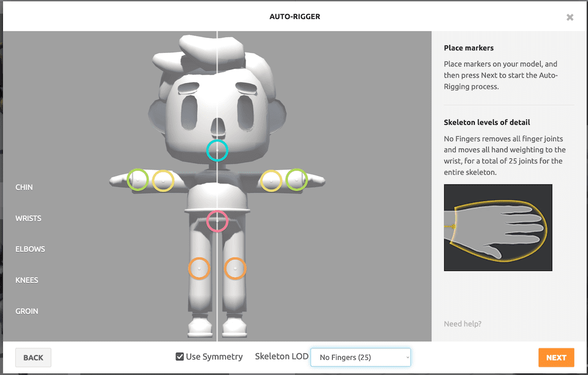Select the pink groin marker
Viewport: 588px width, 375px height.
(217, 222)
